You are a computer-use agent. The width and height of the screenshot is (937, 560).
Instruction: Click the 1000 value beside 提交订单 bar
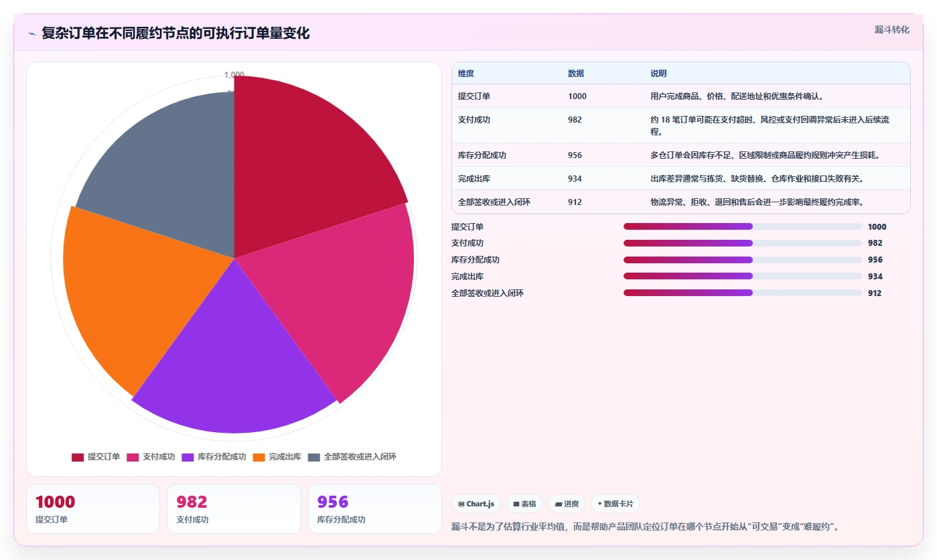point(877,226)
